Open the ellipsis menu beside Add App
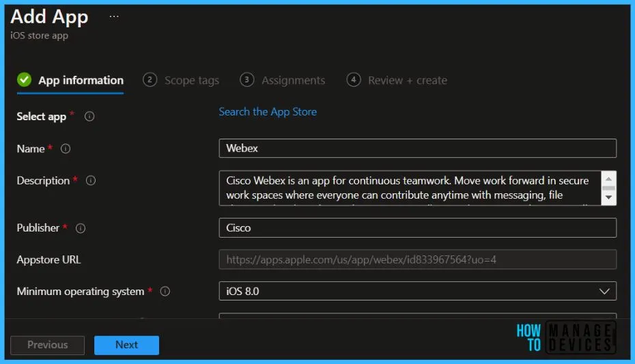This screenshot has height=364, width=635. coord(114,16)
